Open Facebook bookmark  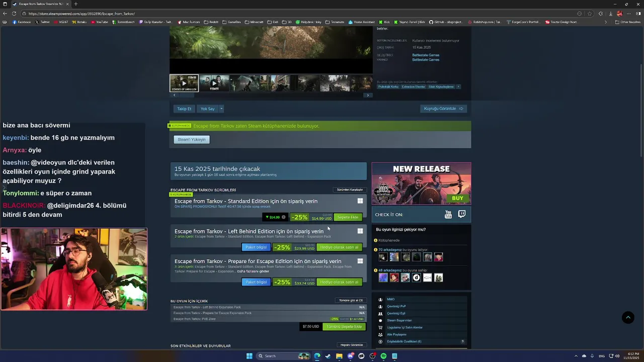[22, 22]
